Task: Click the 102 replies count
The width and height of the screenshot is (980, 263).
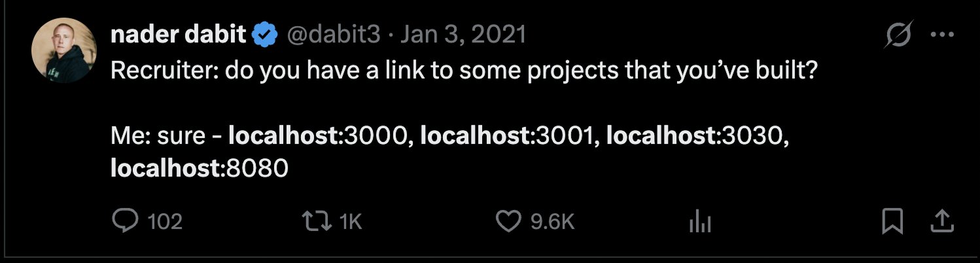Action: point(165,222)
